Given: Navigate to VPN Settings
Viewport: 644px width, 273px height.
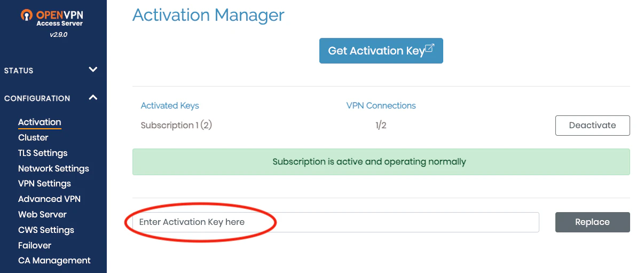Looking at the screenshot, I should pos(44,183).
